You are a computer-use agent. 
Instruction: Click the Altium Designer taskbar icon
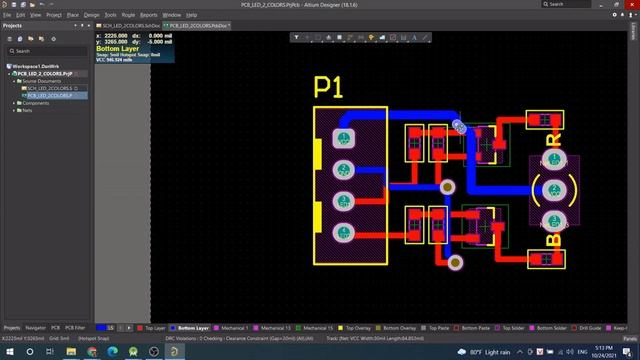pyautogui.click(x=174, y=351)
